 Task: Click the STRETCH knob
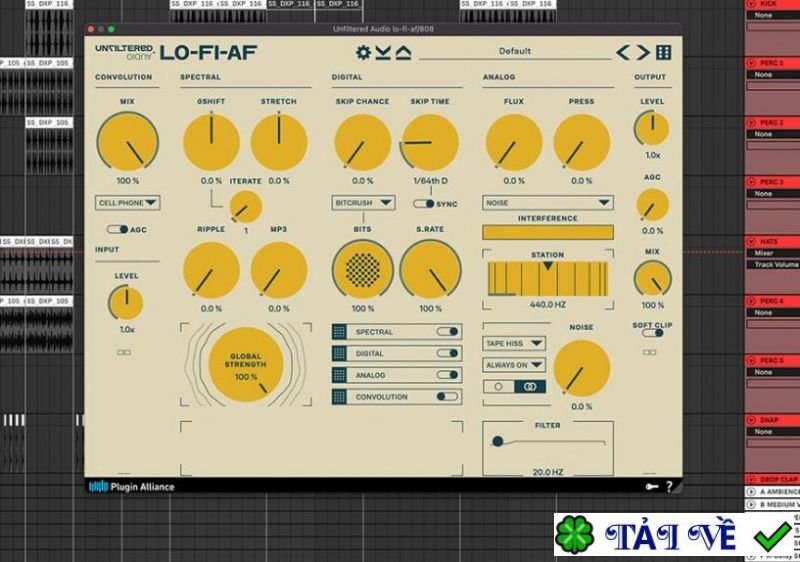[x=279, y=142]
